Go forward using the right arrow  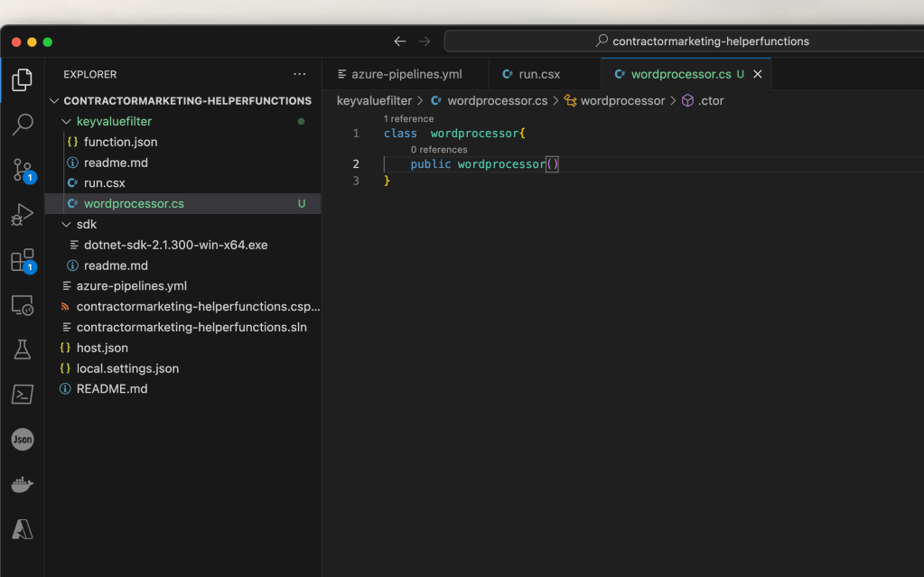425,42
